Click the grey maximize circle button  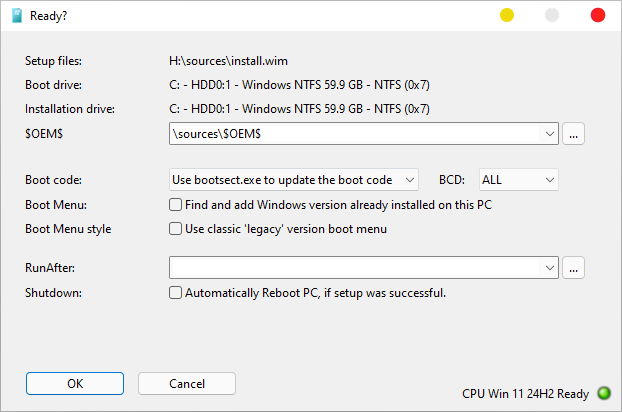click(x=552, y=15)
